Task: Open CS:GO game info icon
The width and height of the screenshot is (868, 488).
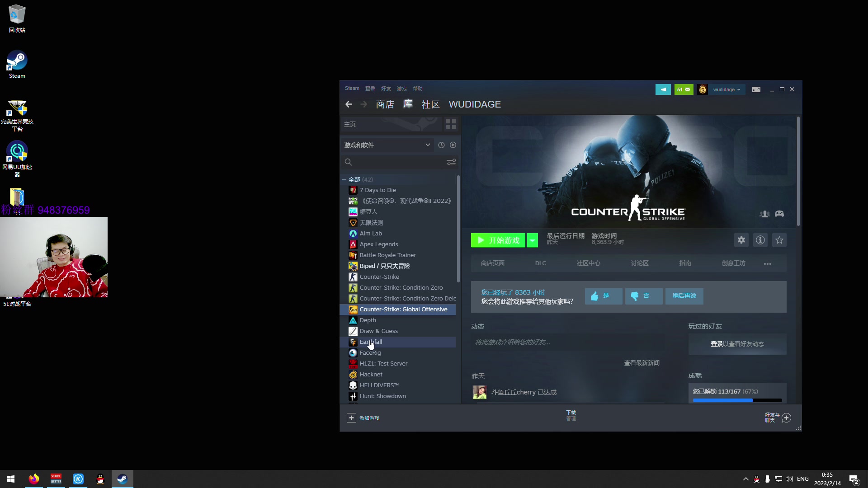Action: click(x=760, y=240)
